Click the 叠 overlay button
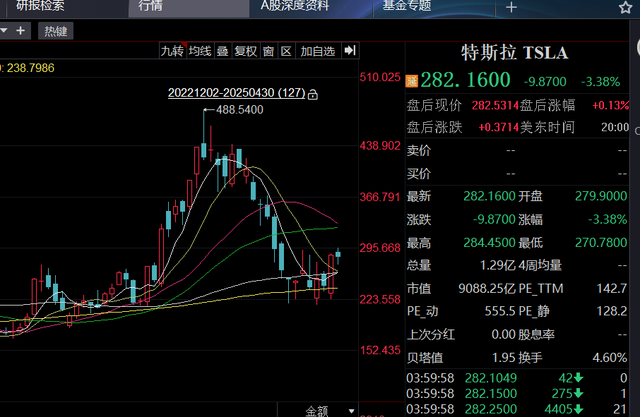This screenshot has height=417, width=640. click(x=222, y=51)
